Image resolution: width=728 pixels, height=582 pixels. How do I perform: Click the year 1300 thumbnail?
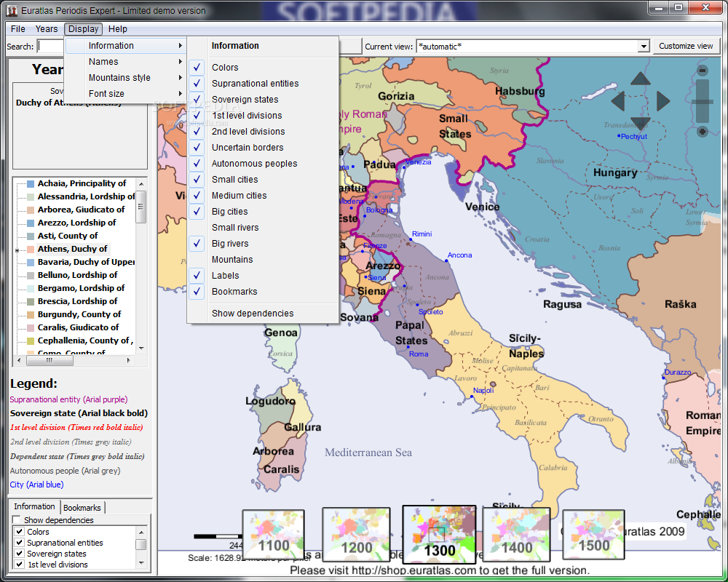tap(439, 534)
